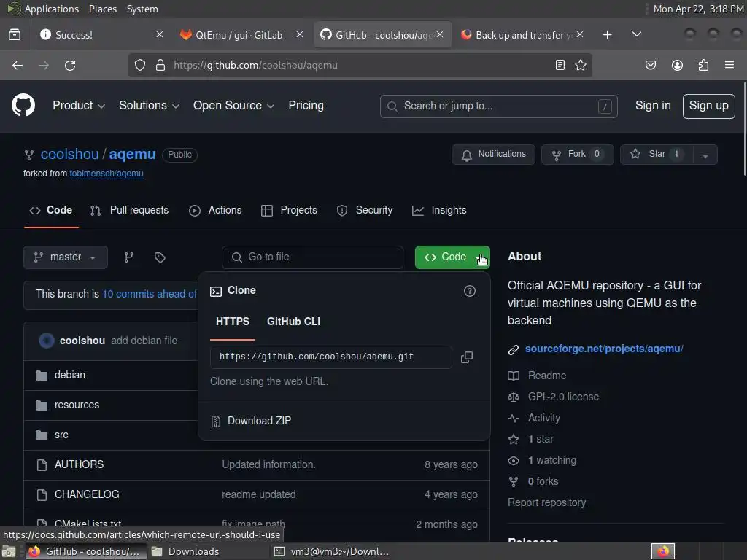Screen dimensions: 747x560
Task: Expand the Star lists dropdown arrow
Action: pos(705,155)
